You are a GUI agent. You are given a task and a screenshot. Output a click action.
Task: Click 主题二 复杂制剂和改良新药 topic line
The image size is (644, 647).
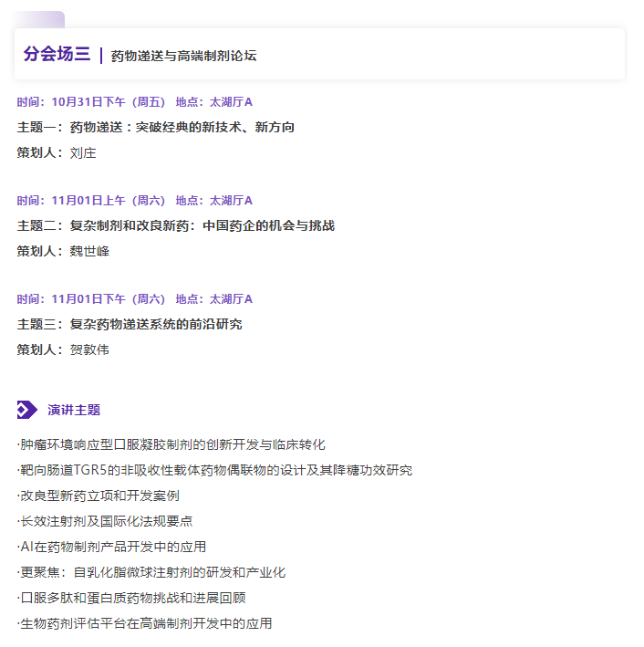pyautogui.click(x=175, y=225)
